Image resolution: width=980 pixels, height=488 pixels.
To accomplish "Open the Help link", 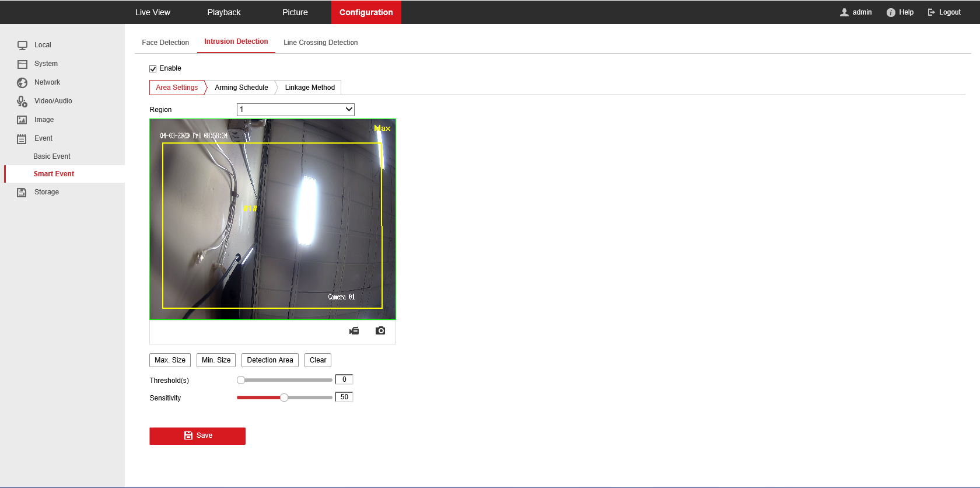I will pyautogui.click(x=906, y=12).
